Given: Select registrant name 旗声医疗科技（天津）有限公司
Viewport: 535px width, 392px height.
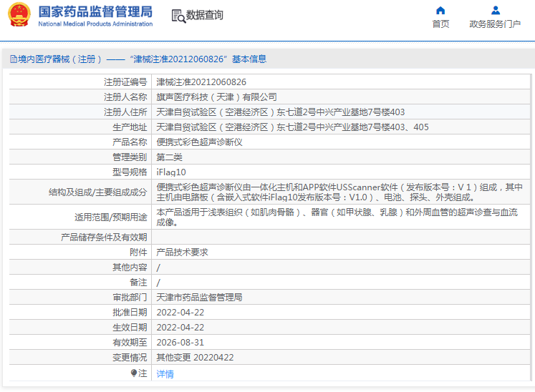Looking at the screenshot, I should (x=217, y=97).
